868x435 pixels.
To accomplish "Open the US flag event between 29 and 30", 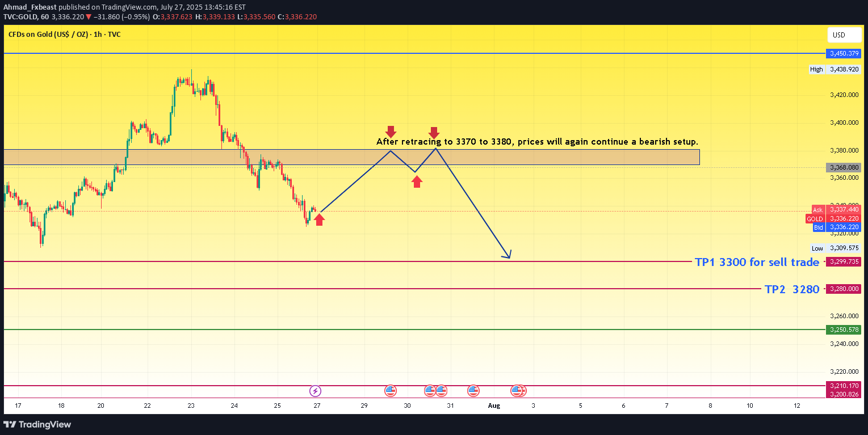I will click(390, 391).
